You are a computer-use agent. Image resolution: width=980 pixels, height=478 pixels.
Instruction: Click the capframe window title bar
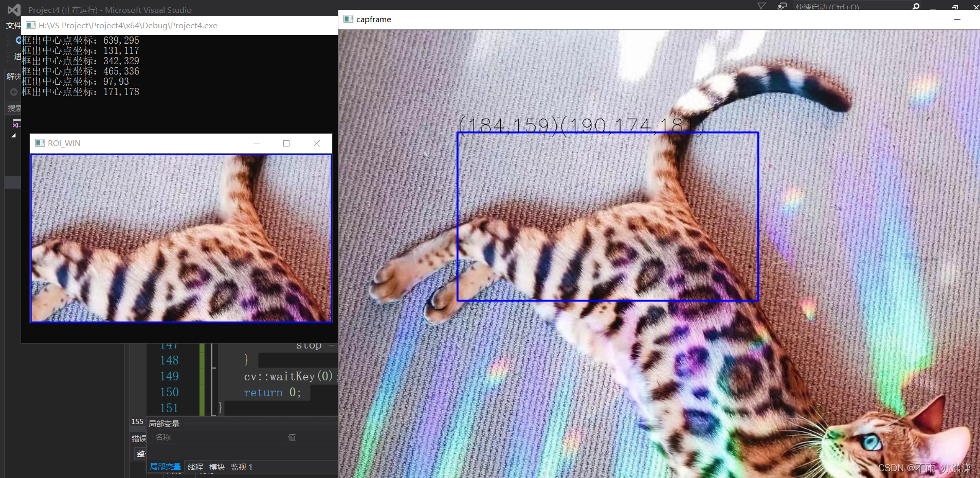(659, 19)
